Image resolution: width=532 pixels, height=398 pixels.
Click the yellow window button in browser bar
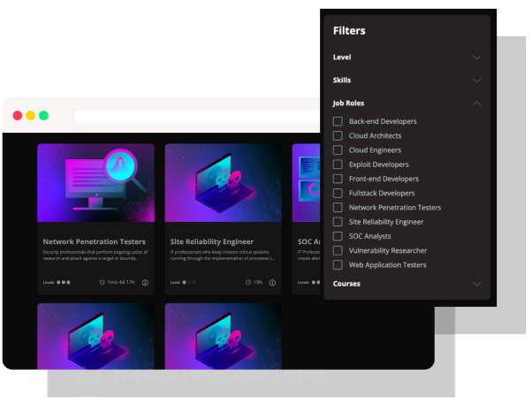[30, 116]
